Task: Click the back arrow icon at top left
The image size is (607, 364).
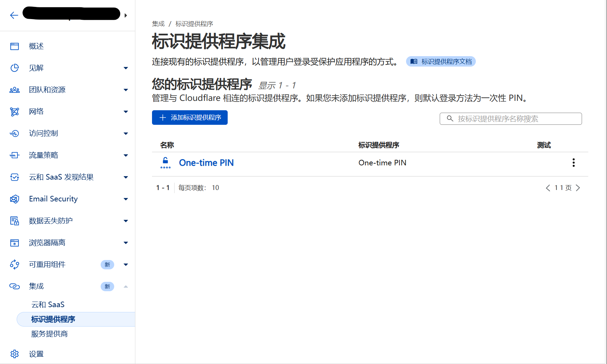Action: coord(14,15)
